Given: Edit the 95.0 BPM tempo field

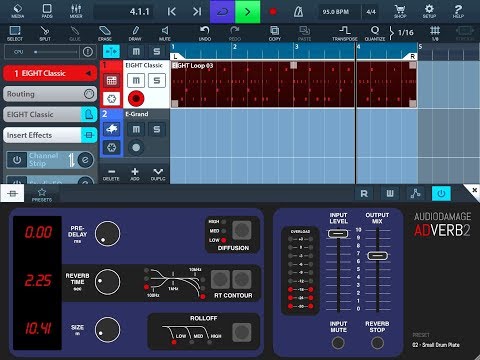Looking at the screenshot, I should [336, 12].
